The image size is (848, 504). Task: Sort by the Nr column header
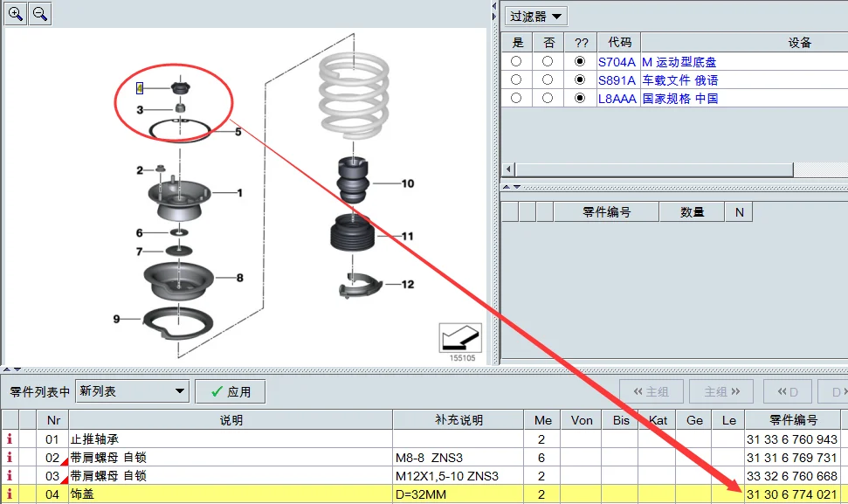point(53,420)
